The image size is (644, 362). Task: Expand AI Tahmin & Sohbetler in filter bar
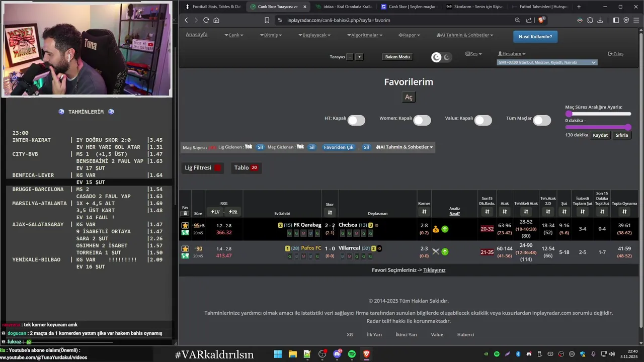click(405, 147)
